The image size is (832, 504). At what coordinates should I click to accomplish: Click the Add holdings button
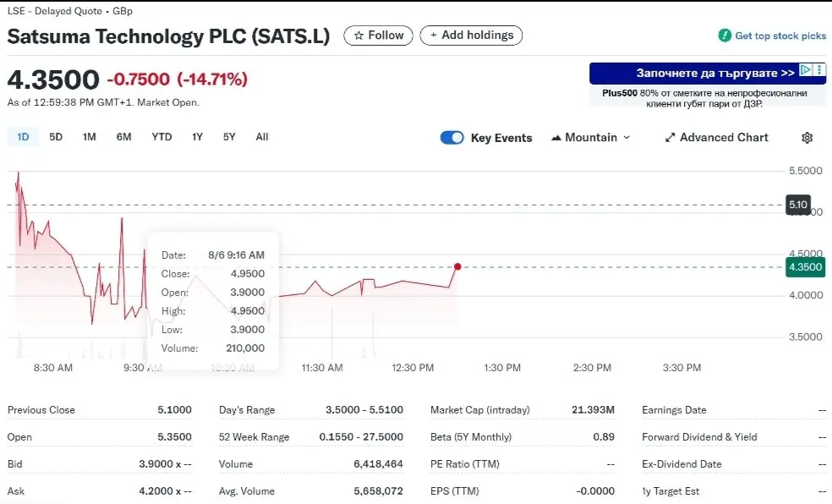point(471,36)
